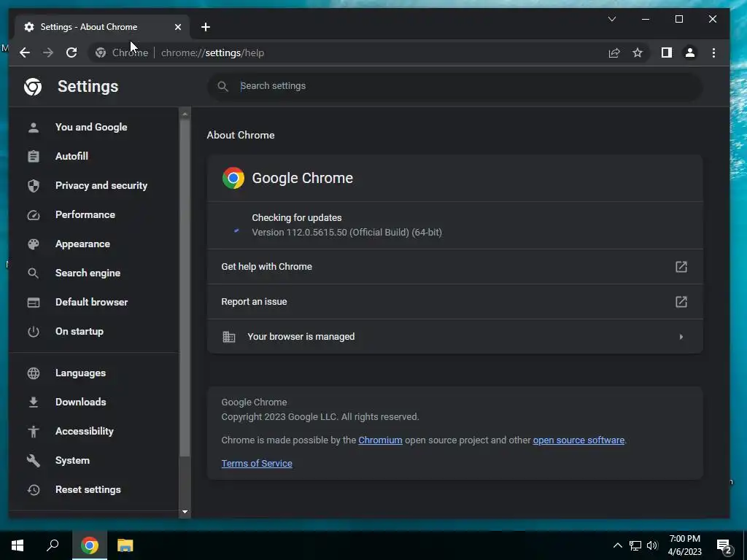Open System settings

[x=72, y=461]
